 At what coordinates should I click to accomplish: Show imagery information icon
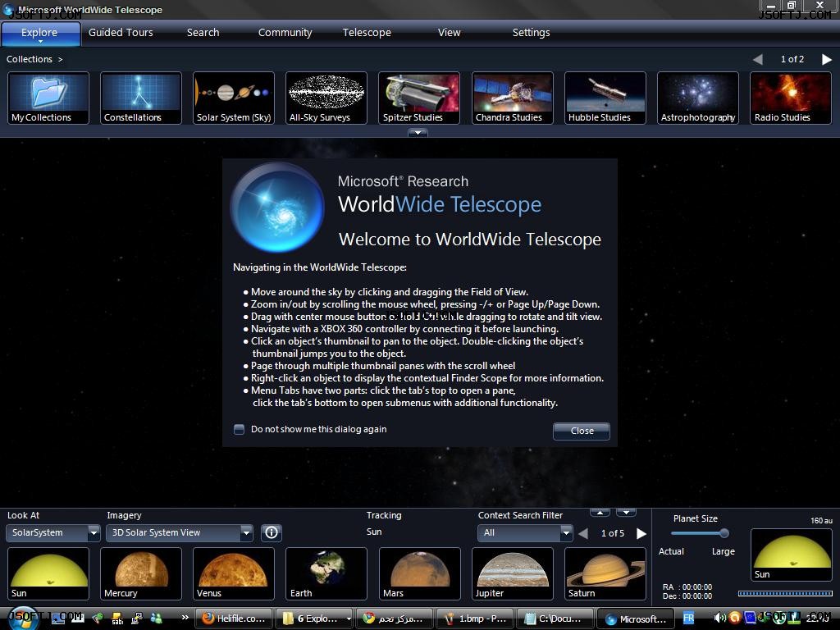pyautogui.click(x=272, y=532)
